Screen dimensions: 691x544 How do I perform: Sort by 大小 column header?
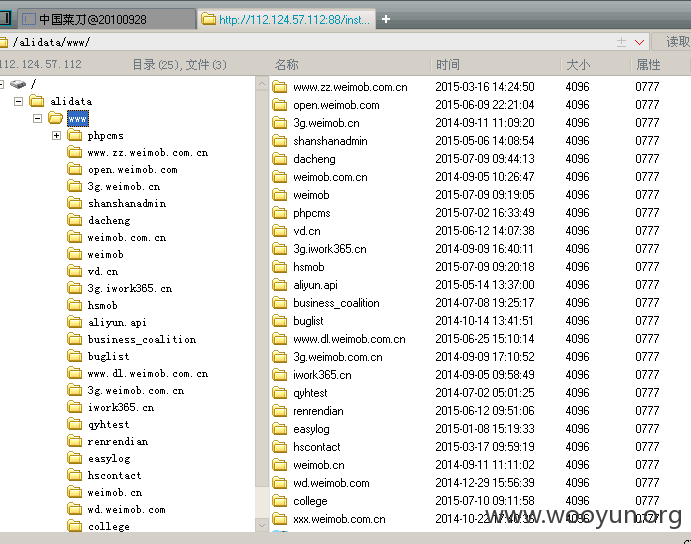tap(578, 65)
